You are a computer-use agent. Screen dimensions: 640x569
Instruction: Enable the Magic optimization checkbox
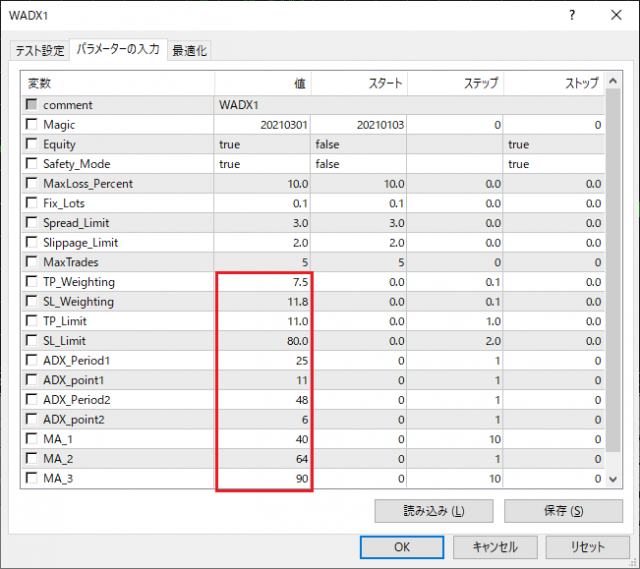pos(31,124)
